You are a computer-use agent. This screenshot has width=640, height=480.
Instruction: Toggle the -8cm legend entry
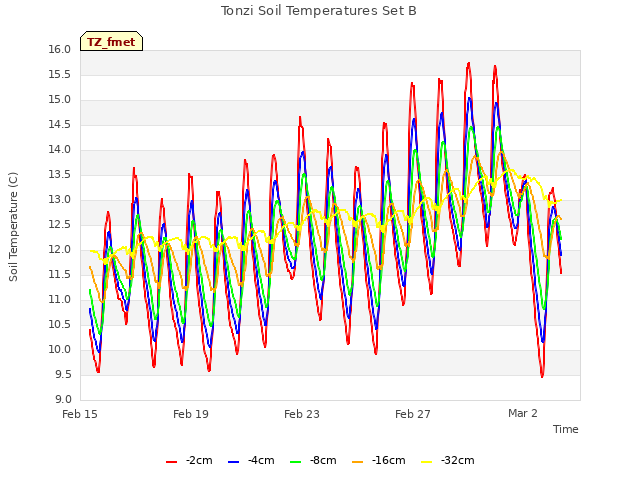(x=313, y=461)
